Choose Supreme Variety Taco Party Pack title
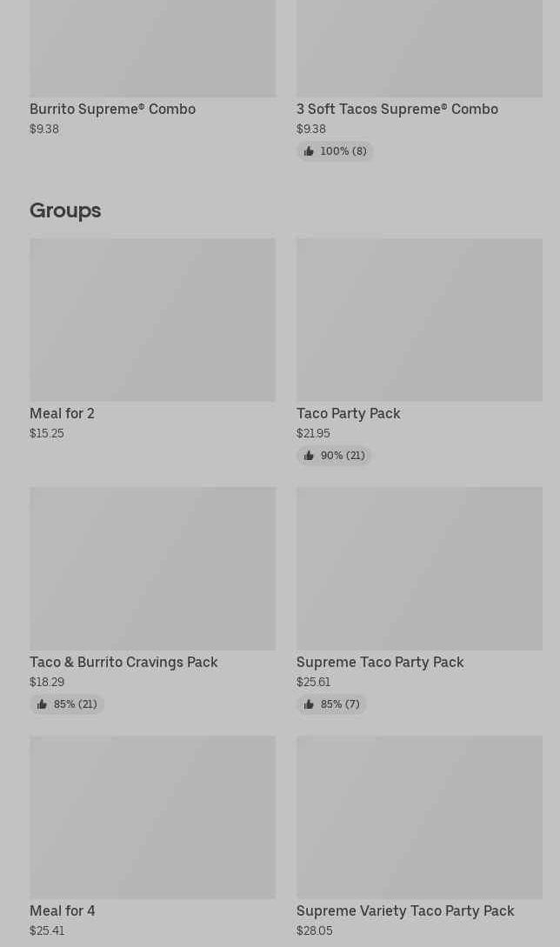 point(405,910)
